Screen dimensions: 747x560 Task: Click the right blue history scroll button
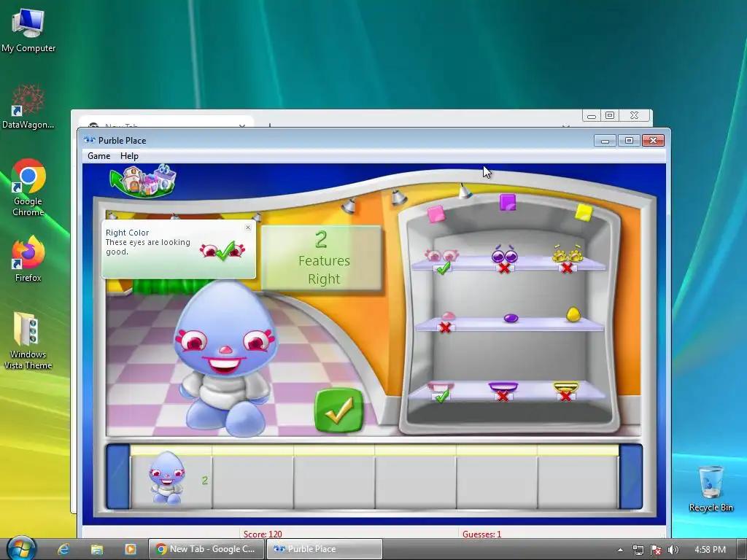pyautogui.click(x=631, y=477)
